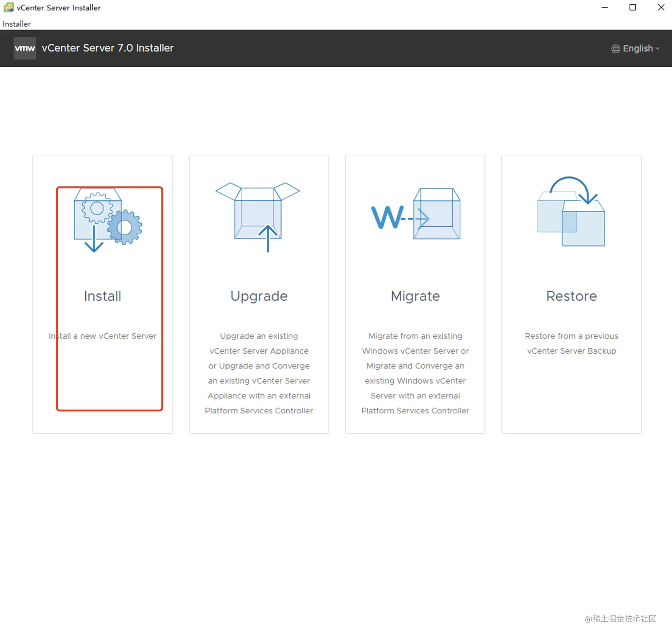This screenshot has width=672, height=639.
Task: Click the vmw logo in header
Action: coord(25,48)
